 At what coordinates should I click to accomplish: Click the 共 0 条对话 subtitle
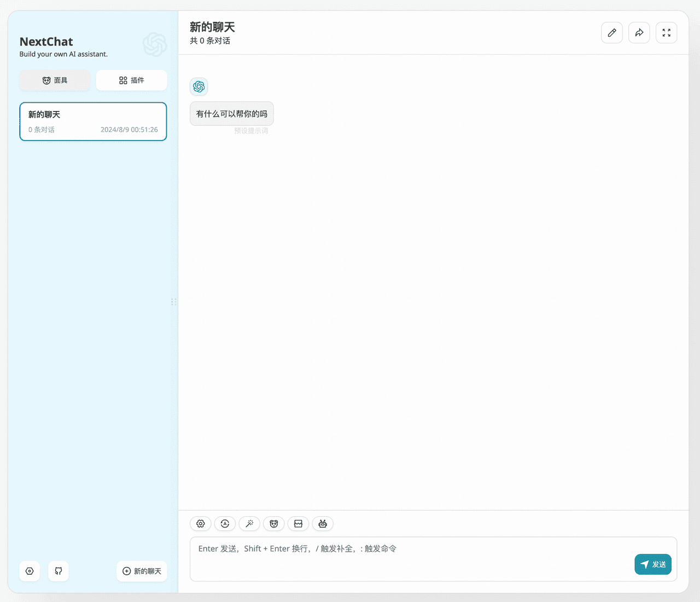click(x=210, y=41)
